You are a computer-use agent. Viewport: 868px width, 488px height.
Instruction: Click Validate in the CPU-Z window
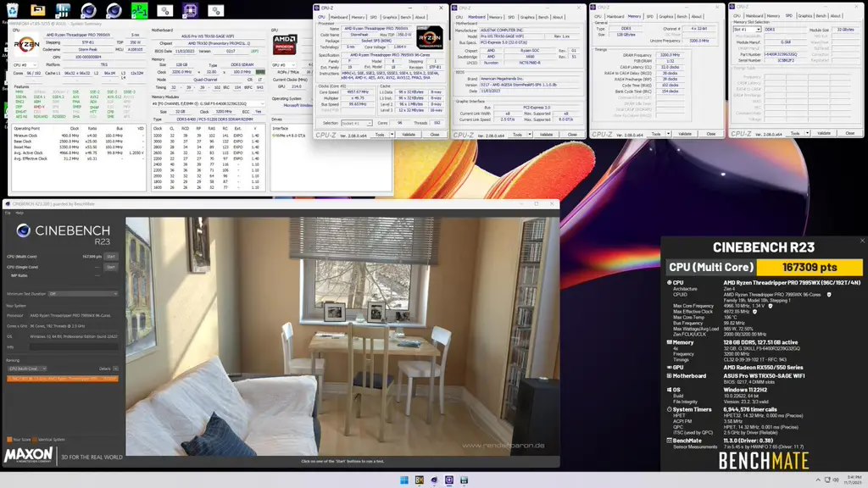(407, 134)
